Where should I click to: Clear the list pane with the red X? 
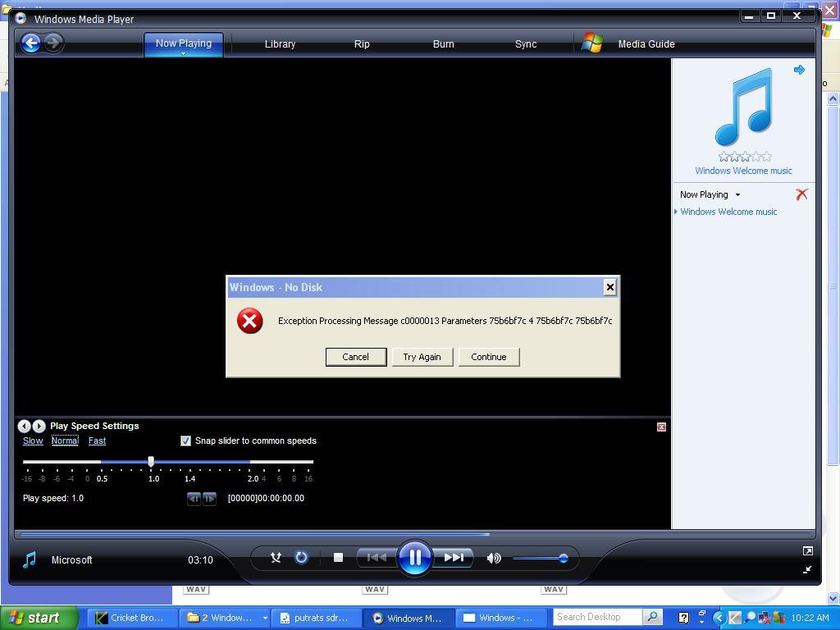click(801, 194)
